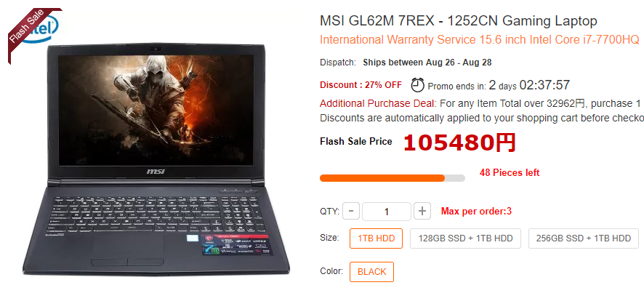Viewport: 644px width, 293px height.
Task: Choose the 128GB SSD + 1TB HDD option
Action: pyautogui.click(x=465, y=238)
